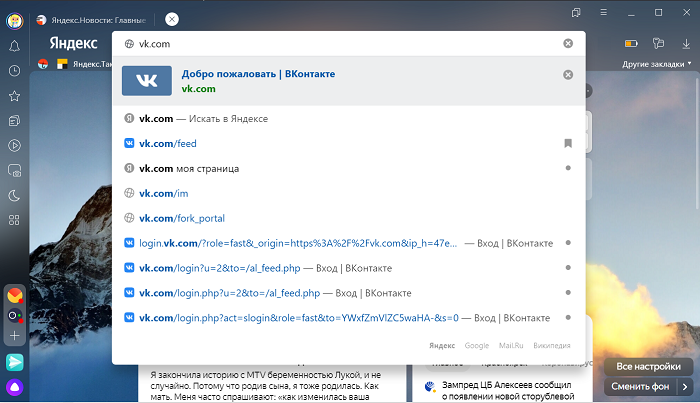Click the Сменить фон button
Image resolution: width=700 pixels, height=403 pixels.
coord(640,386)
